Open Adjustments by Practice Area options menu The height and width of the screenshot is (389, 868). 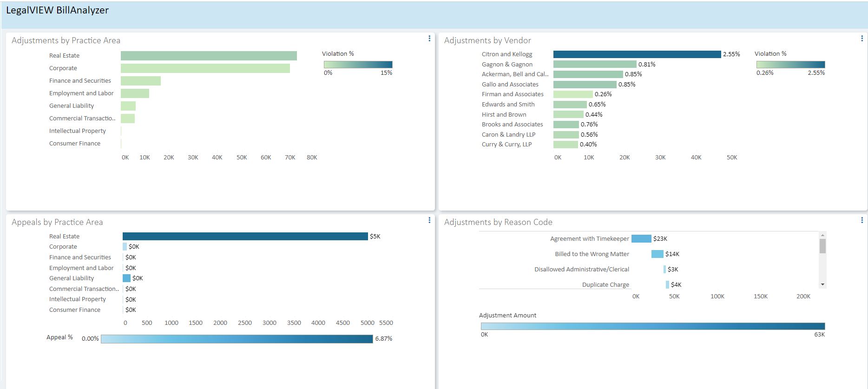(x=429, y=39)
